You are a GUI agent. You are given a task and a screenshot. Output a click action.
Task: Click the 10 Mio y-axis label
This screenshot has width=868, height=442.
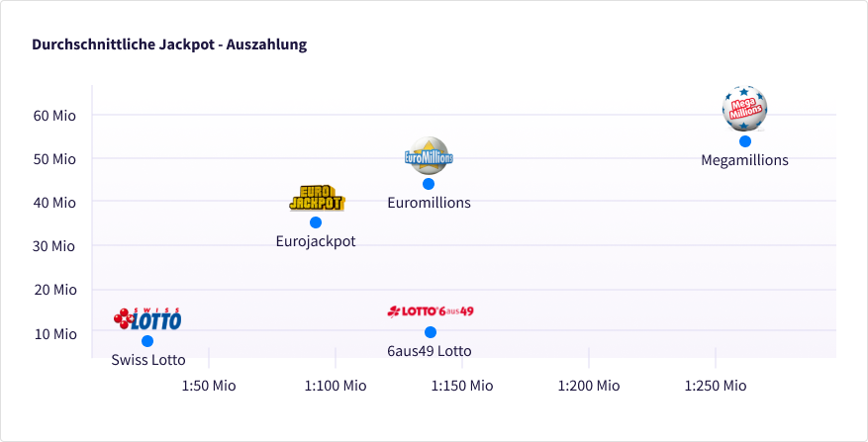pyautogui.click(x=54, y=333)
